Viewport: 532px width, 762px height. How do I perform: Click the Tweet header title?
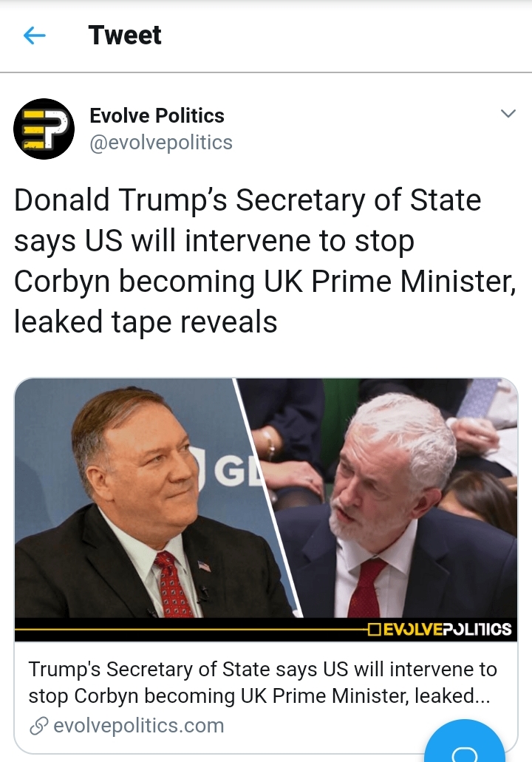tap(125, 35)
